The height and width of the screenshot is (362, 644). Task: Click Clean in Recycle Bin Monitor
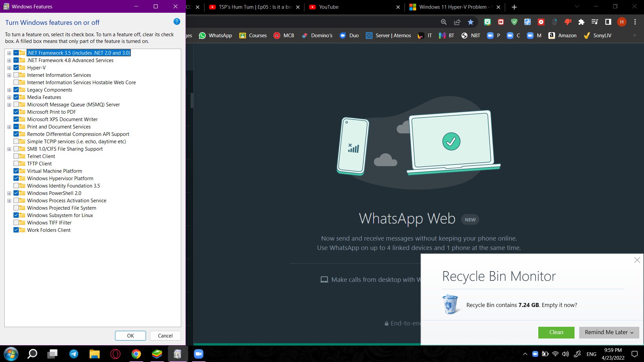pyautogui.click(x=556, y=332)
